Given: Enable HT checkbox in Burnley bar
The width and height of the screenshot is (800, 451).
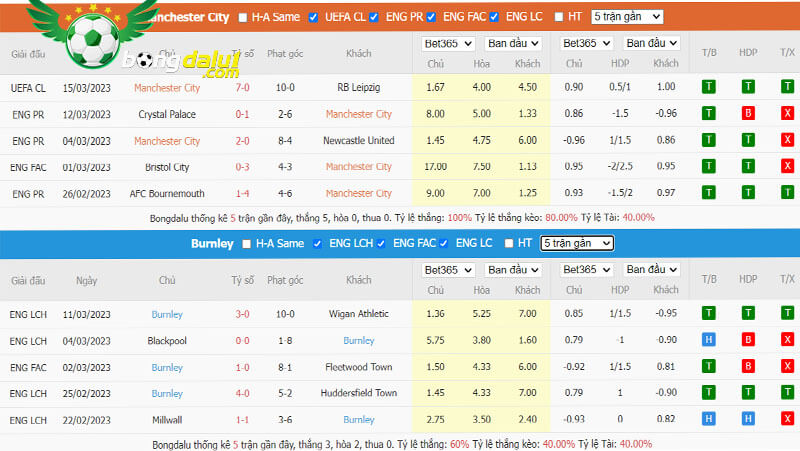Looking at the screenshot, I should point(509,244).
